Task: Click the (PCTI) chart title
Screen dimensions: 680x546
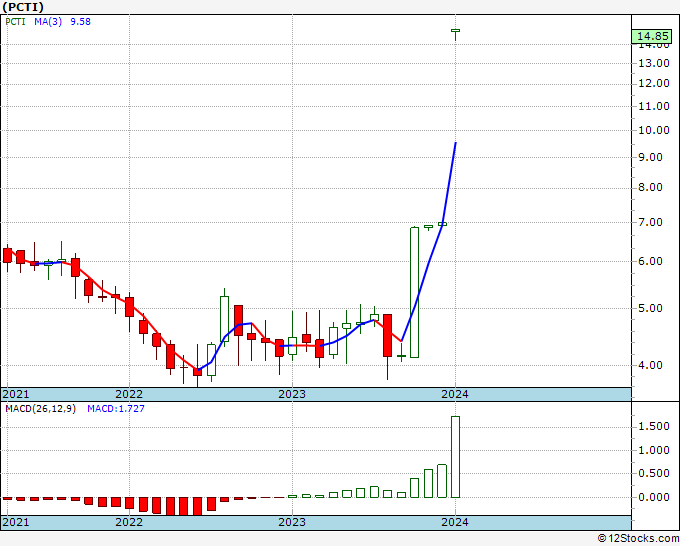Action: (x=23, y=7)
